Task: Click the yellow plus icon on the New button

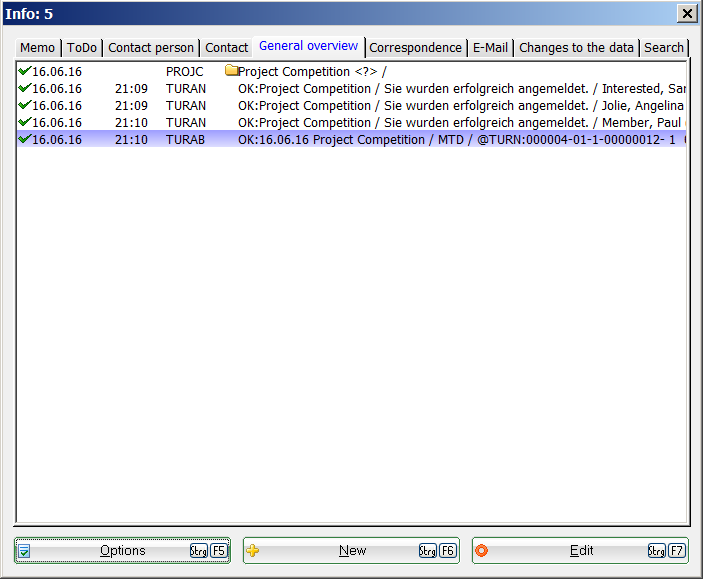Action: coord(253,550)
